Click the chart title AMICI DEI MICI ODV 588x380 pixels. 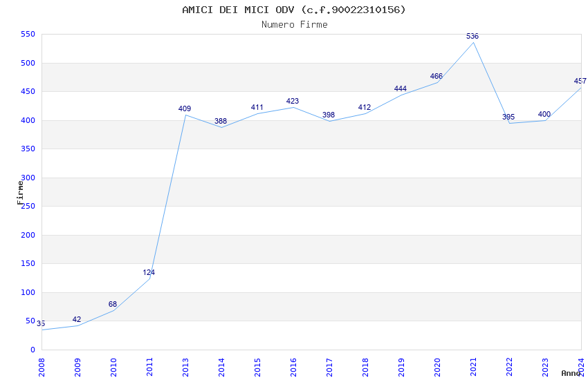[294, 10]
